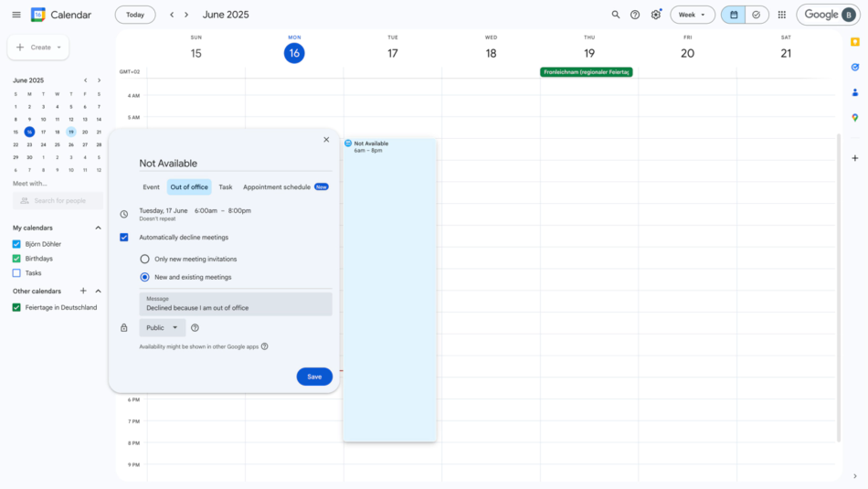Open Google Maps side panel icon
The height and width of the screenshot is (489, 868).
(854, 118)
